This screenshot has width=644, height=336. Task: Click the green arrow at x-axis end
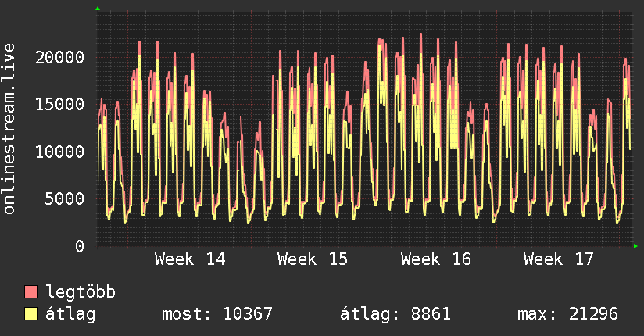point(635,246)
